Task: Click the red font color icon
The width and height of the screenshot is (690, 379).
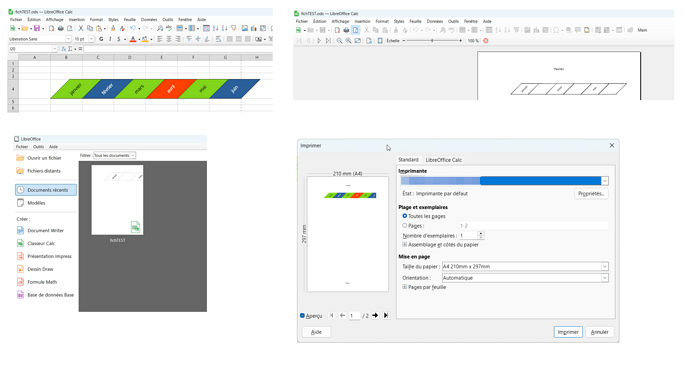Action: [x=133, y=39]
